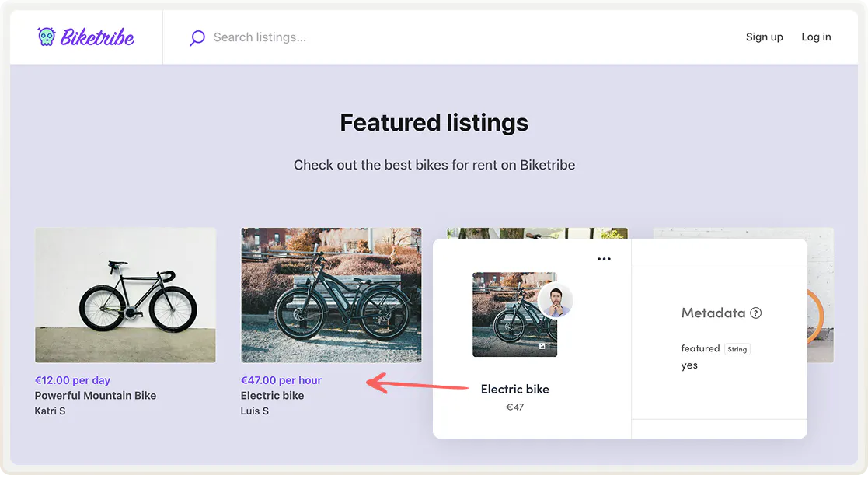Viewport: 868px width, 479px height.
Task: Click the Electric bike listing title under €47.00
Action: coord(273,396)
